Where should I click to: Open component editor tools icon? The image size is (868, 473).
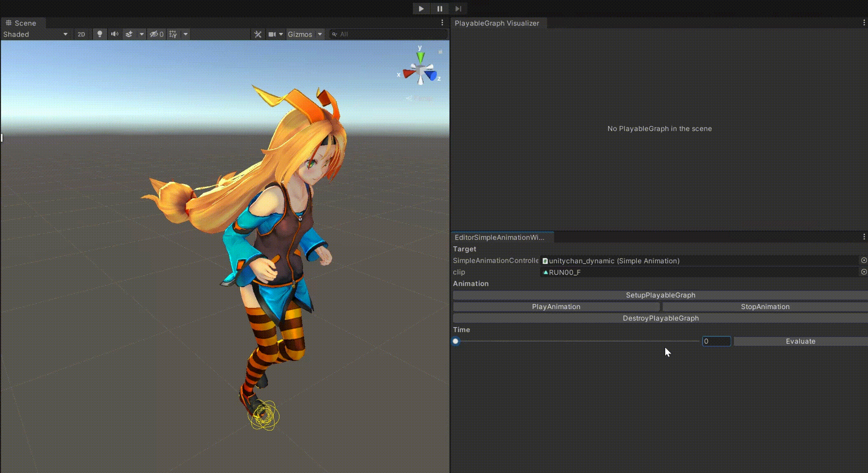tap(258, 34)
